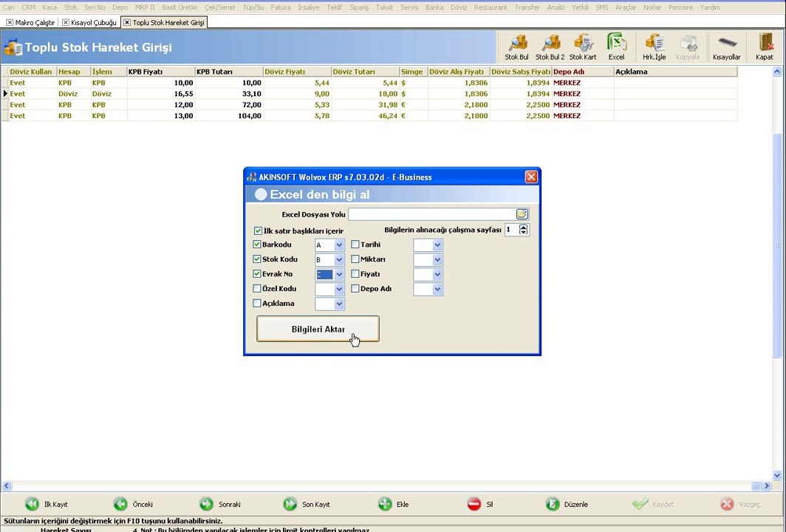Open the Banka menu

434,7
